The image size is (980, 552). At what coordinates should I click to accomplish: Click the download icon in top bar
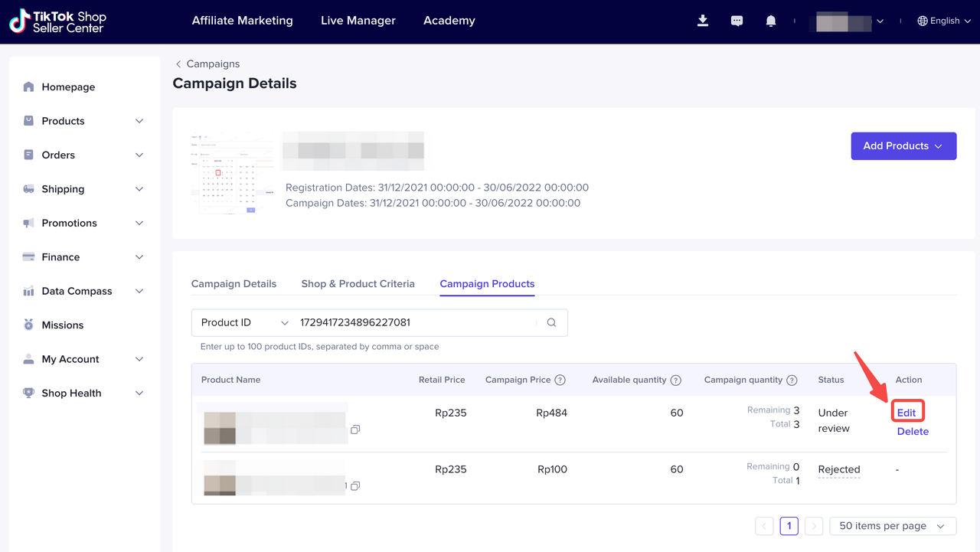pyautogui.click(x=703, y=21)
